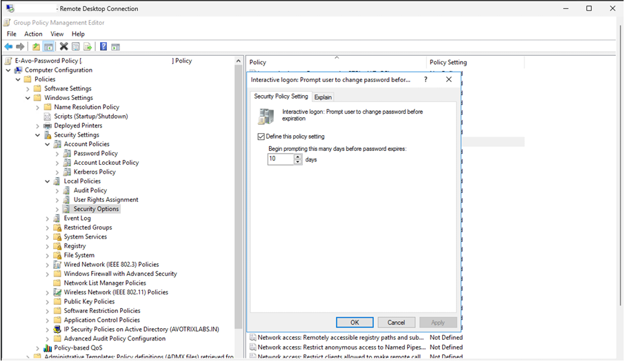Click the Computer Configuration icon in tree

tap(19, 70)
